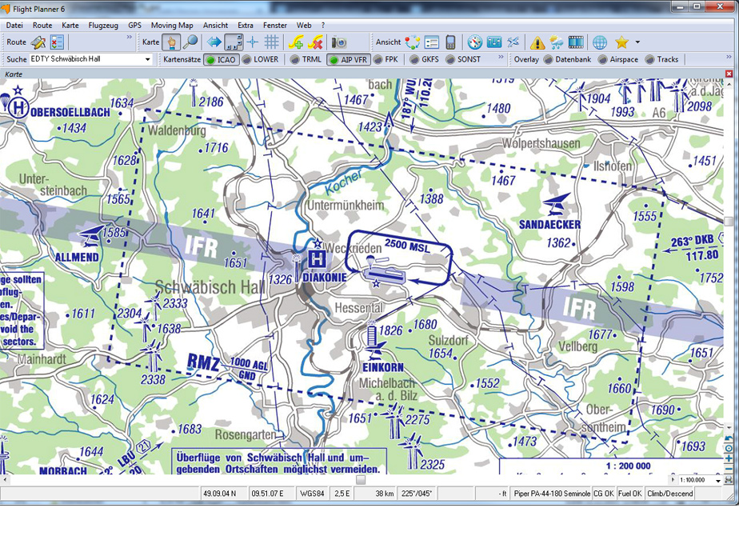Toggle the SONST chart set
Screen dimensions: 739x560
tap(464, 59)
